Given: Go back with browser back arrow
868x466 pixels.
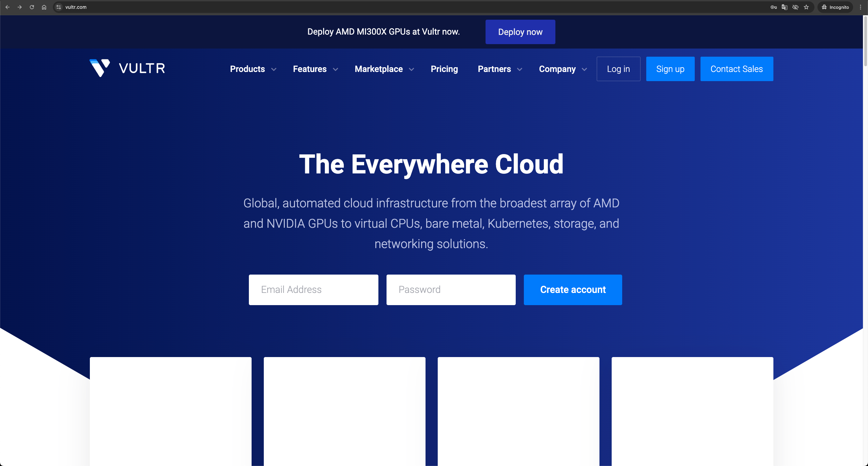Looking at the screenshot, I should click(x=7, y=7).
